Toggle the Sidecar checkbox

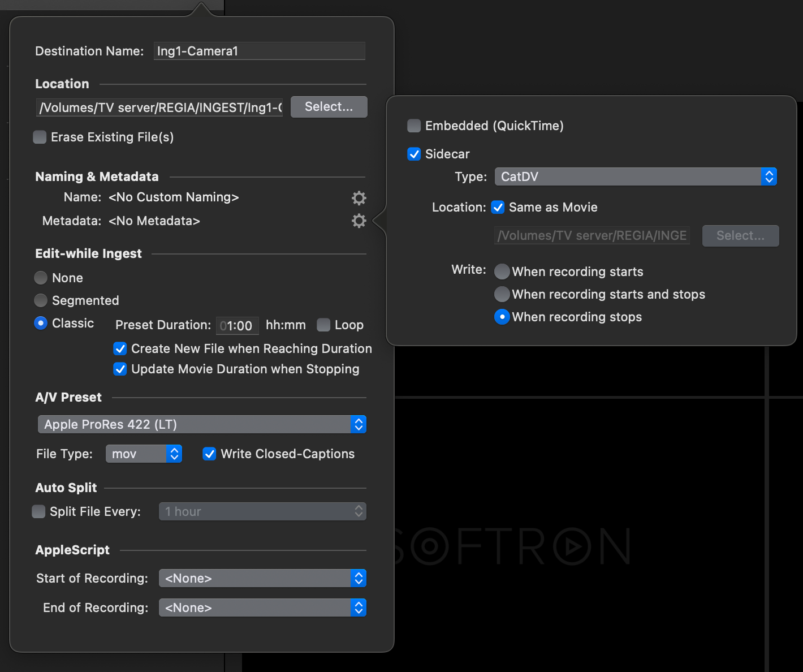point(414,154)
